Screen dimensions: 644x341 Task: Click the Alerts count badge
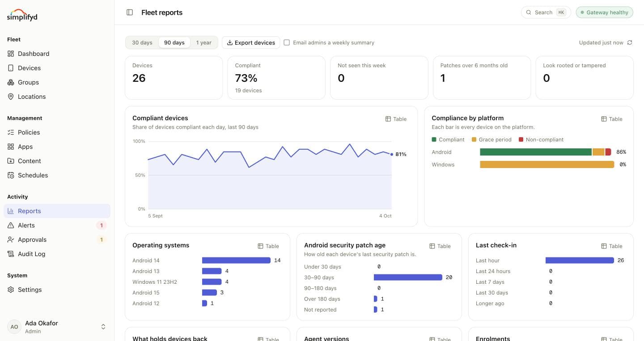pyautogui.click(x=102, y=225)
